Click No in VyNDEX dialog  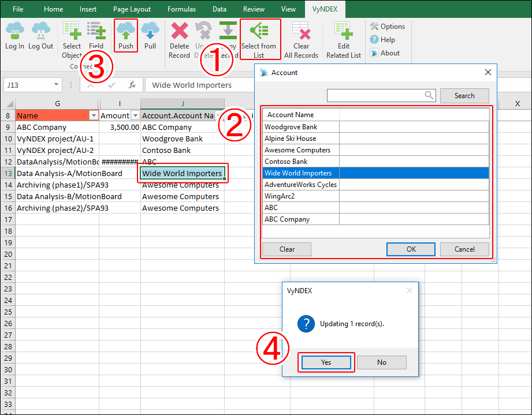pyautogui.click(x=382, y=362)
